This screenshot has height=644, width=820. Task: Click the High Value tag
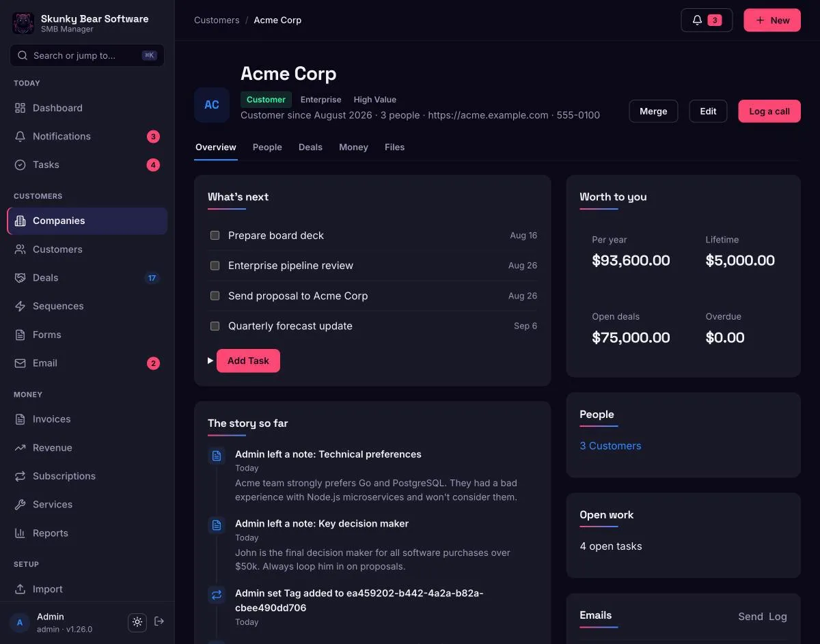click(x=374, y=100)
